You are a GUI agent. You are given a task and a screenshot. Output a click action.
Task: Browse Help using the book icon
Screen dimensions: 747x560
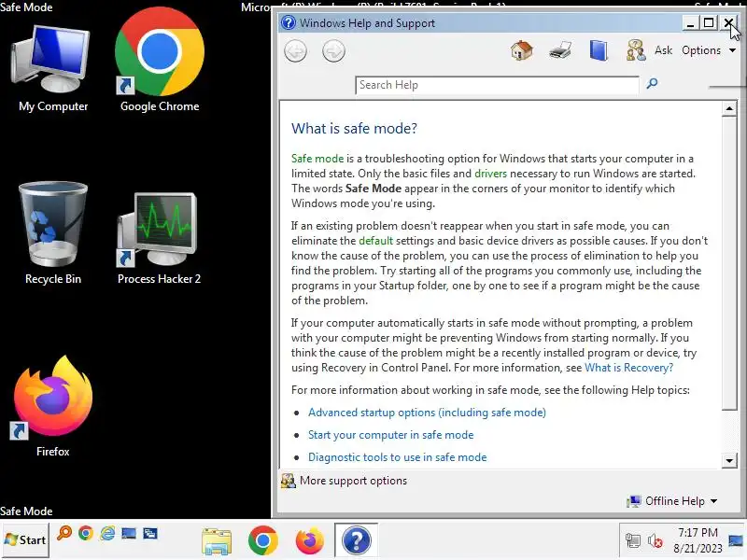coord(599,50)
